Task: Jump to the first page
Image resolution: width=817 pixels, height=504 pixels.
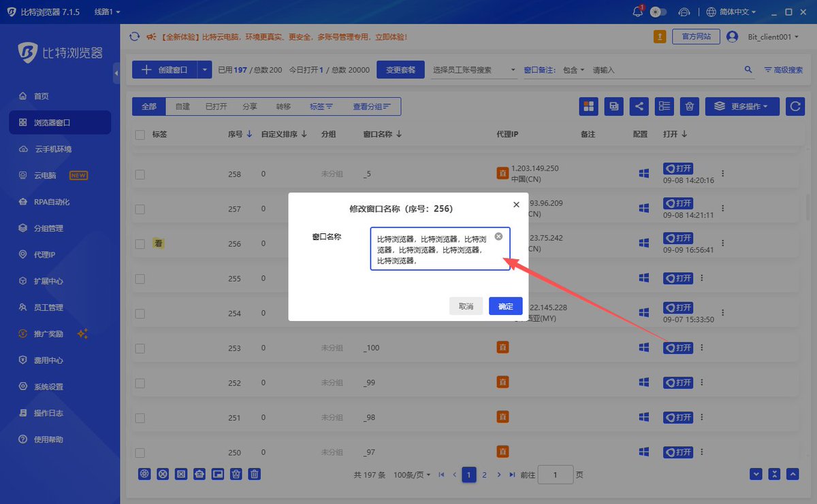Action: point(442,475)
